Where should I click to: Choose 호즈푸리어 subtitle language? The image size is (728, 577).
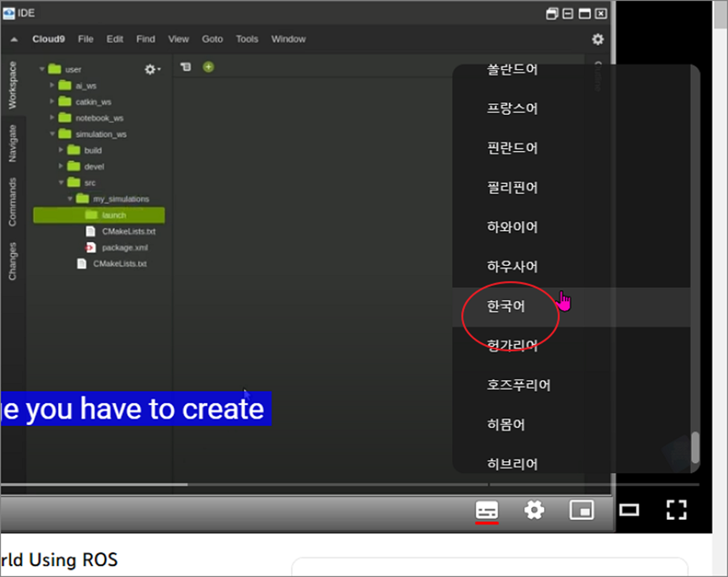click(x=571, y=385)
